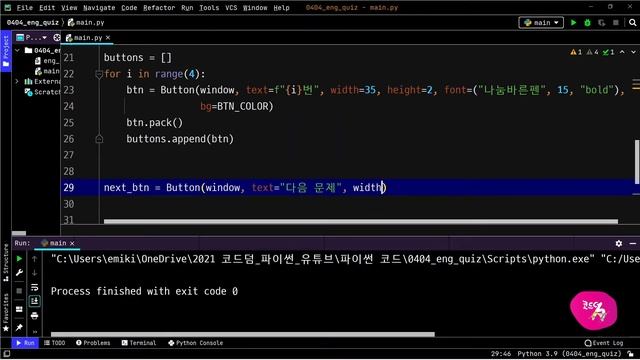Viewport: 640px width, 360px height.
Task: Go to next highlighted error arrow
Action: pos(633,52)
